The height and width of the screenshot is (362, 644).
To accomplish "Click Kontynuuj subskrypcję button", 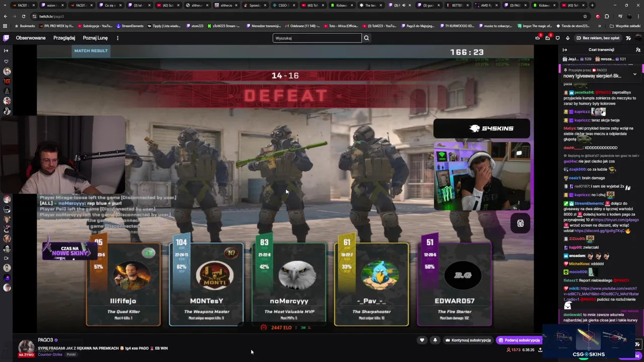I will coord(467,340).
